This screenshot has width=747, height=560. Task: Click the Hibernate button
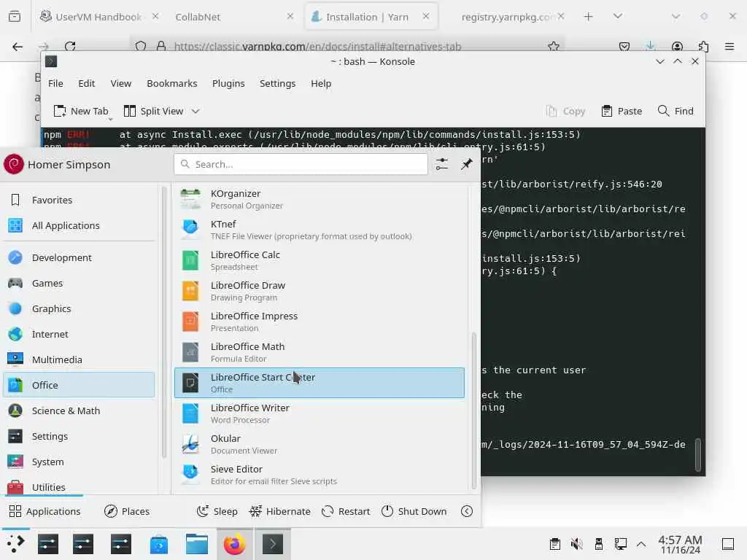point(279,511)
